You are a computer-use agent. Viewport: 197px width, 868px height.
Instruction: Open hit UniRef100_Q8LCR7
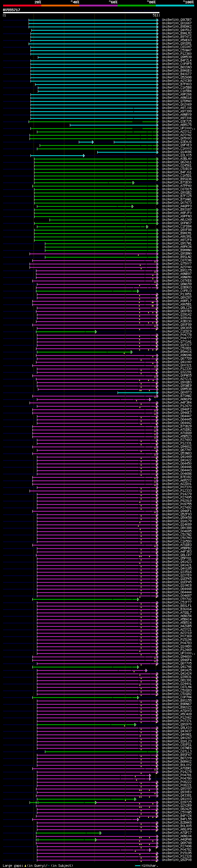tap(177, 555)
